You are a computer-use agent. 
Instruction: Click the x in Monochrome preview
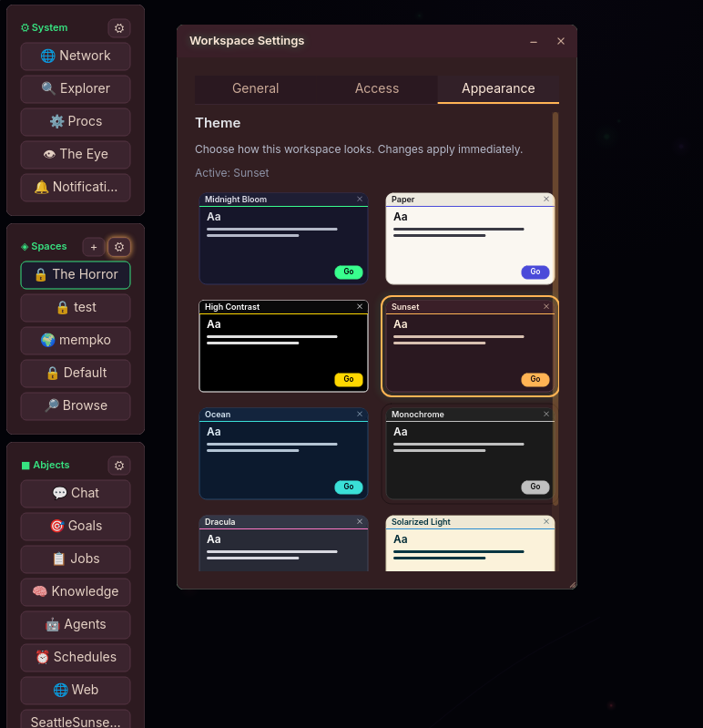[546, 415]
